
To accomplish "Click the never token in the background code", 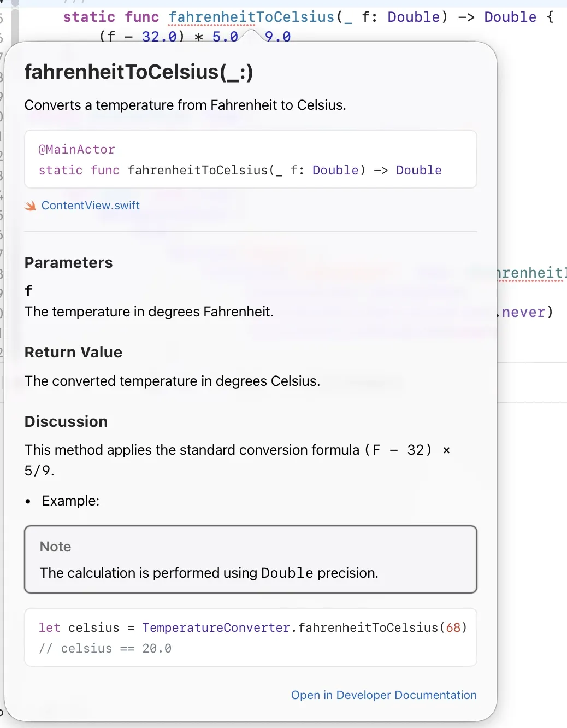I will point(524,312).
